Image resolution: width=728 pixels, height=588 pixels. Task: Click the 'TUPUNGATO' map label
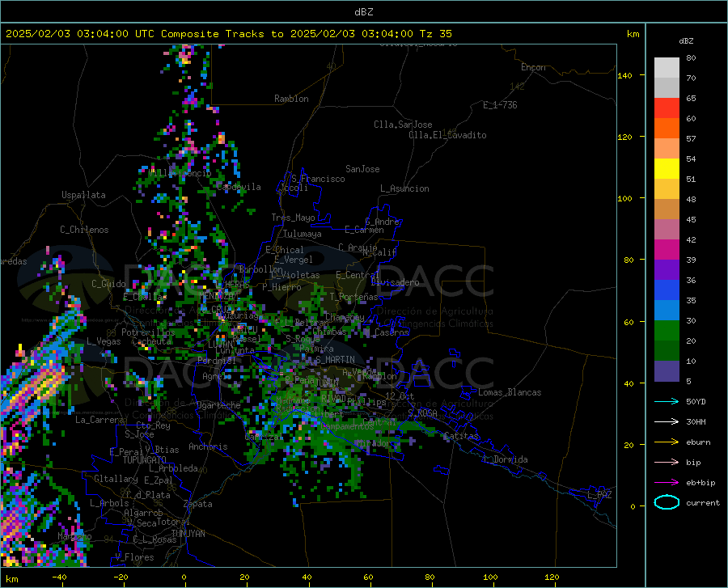pos(145,460)
